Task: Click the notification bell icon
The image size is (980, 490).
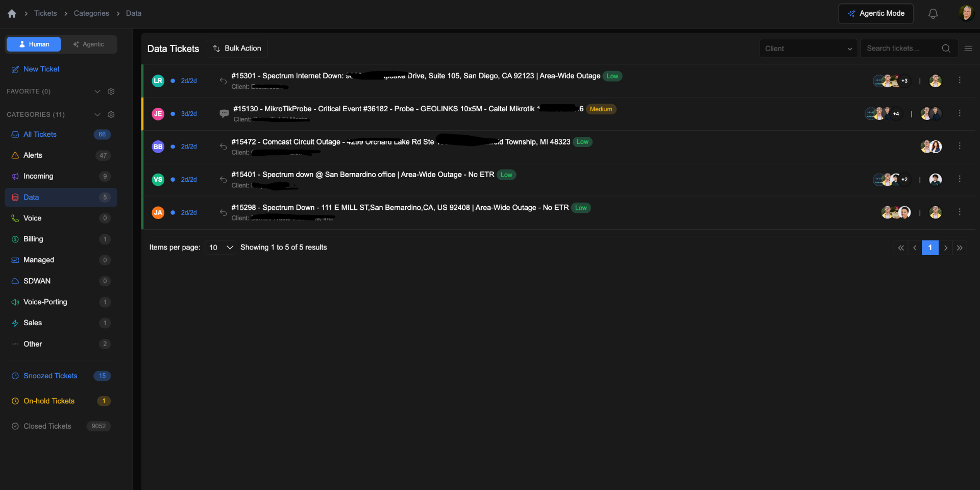Action: pos(933,14)
